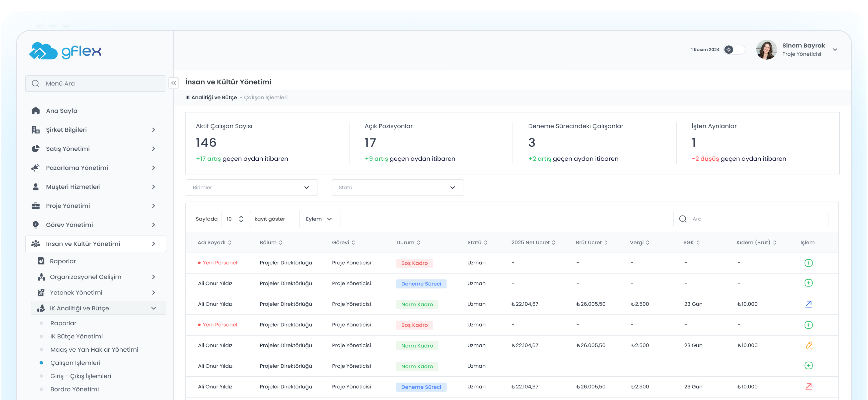Click the records-per-page stepper showing 10
Image resolution: width=868 pixels, height=400 pixels.
click(x=236, y=219)
